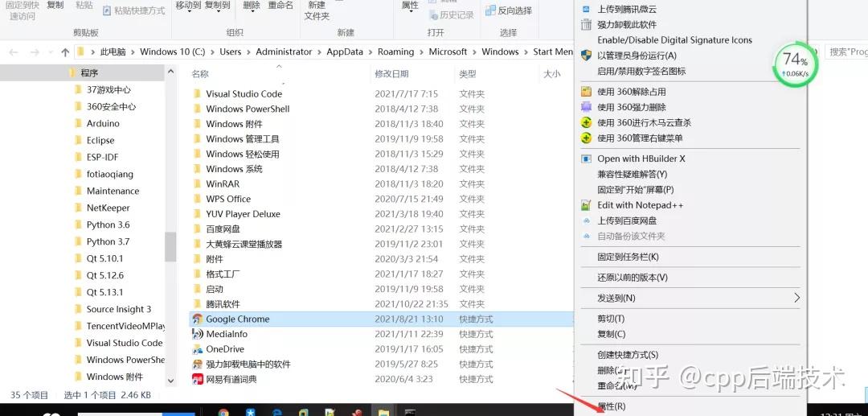The width and height of the screenshot is (868, 416).
Task: Select 程序 in the navigation tree
Action: 88,72
